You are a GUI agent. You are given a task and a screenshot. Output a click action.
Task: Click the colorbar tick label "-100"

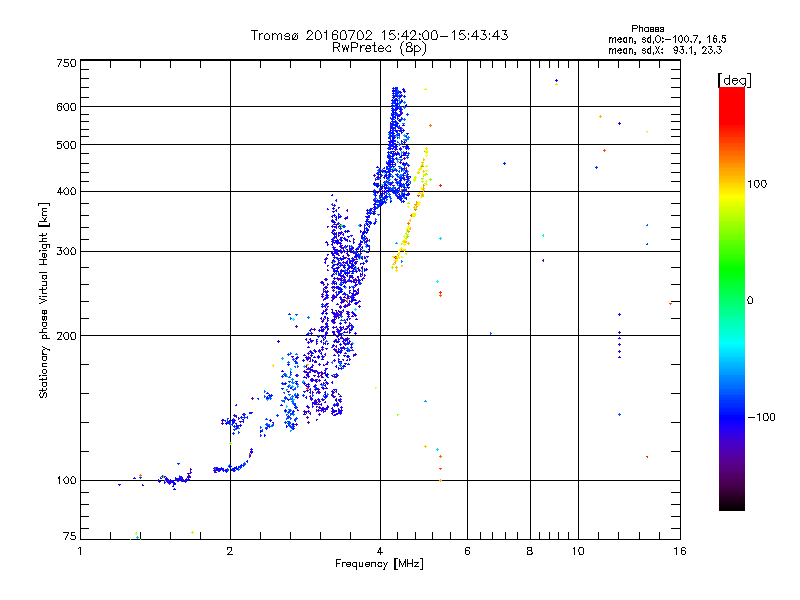(x=761, y=417)
